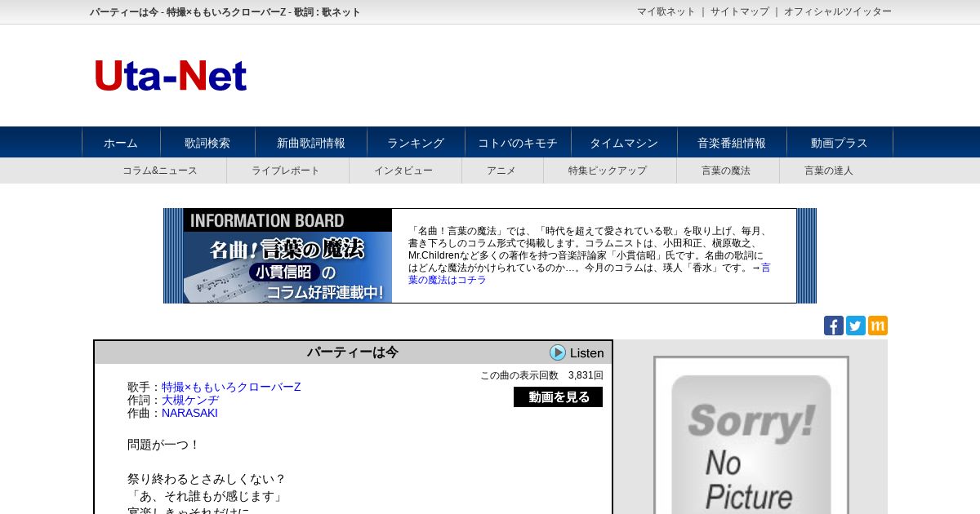Click the 動画を見る button
Image resolution: width=980 pixels, height=514 pixels.
[559, 397]
